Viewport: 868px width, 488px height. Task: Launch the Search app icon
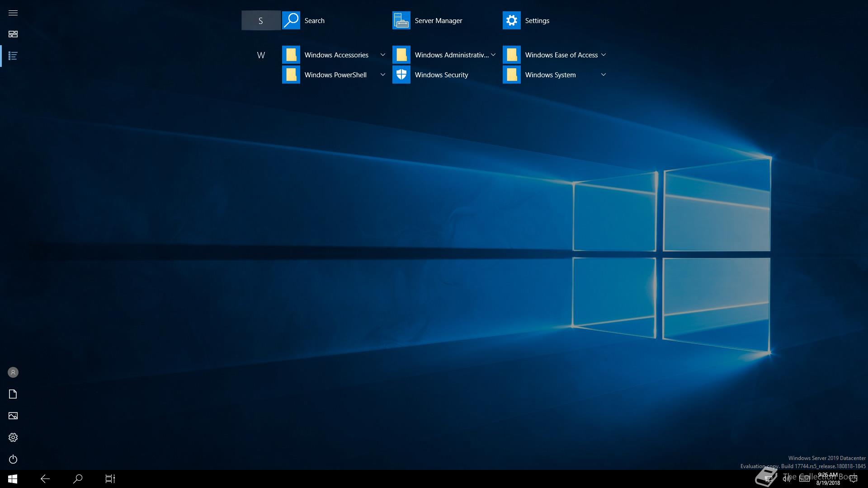pyautogui.click(x=291, y=20)
